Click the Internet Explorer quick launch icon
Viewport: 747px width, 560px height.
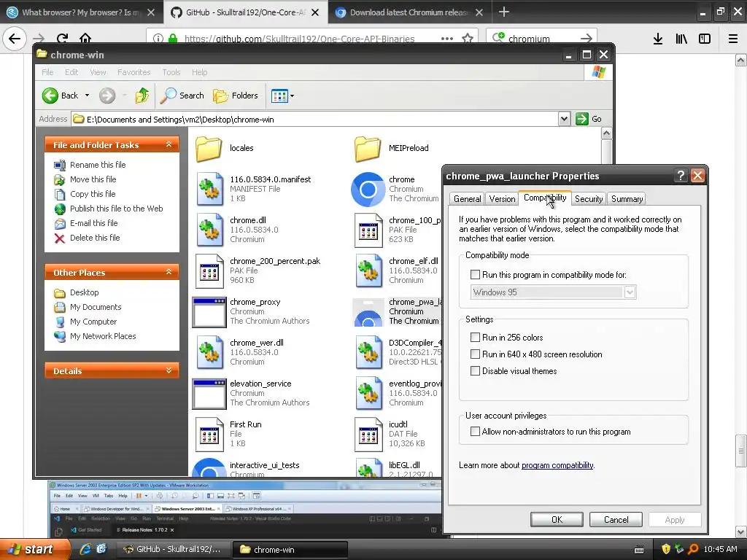[85, 549]
